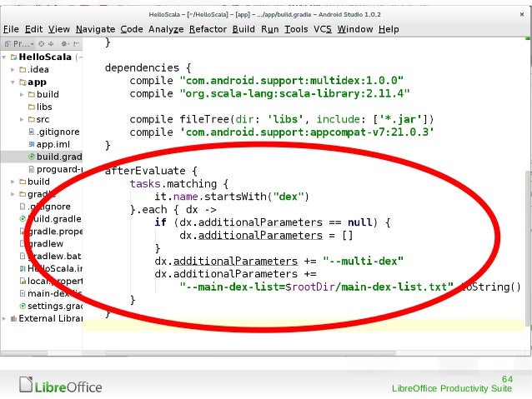The width and height of the screenshot is (532, 399).
Task: Open the Code menu
Action: [x=132, y=29]
